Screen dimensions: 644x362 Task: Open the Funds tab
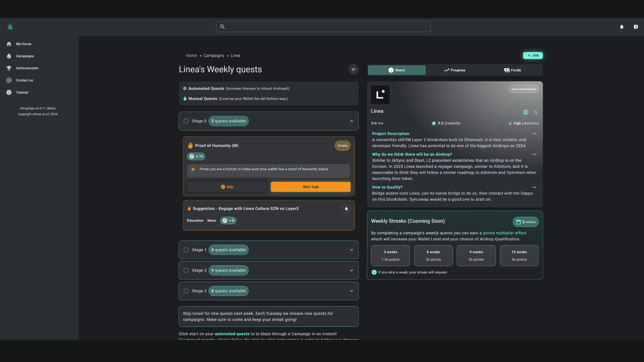pos(513,70)
